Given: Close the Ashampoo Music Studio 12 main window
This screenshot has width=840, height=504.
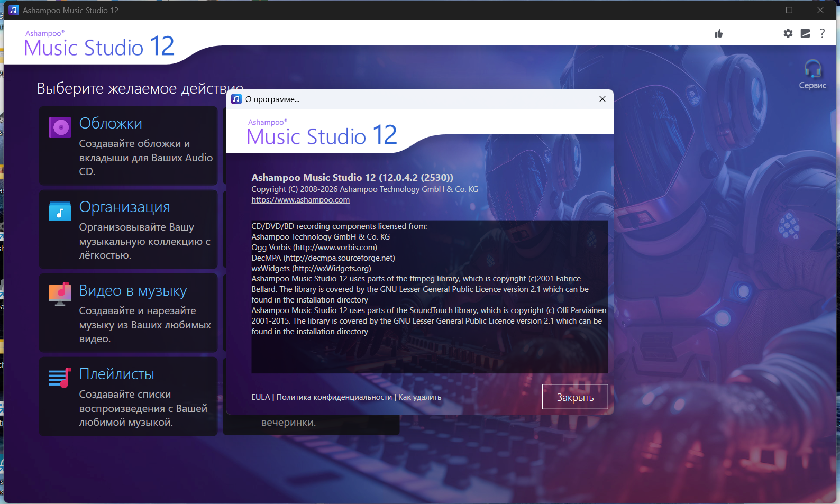Looking at the screenshot, I should coord(820,10).
